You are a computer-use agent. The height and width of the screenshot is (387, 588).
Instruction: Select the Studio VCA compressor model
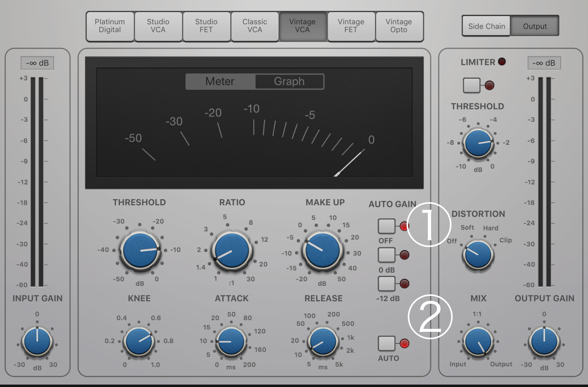coord(158,26)
